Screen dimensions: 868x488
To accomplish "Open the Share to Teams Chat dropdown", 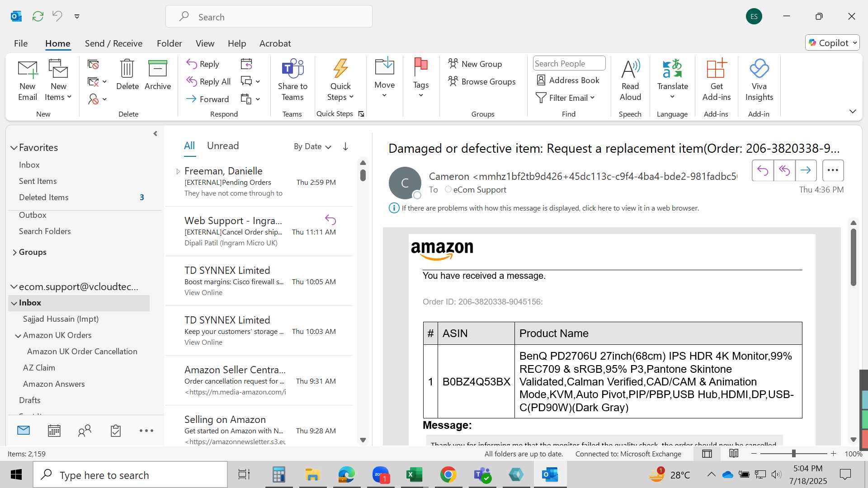I will point(258,82).
